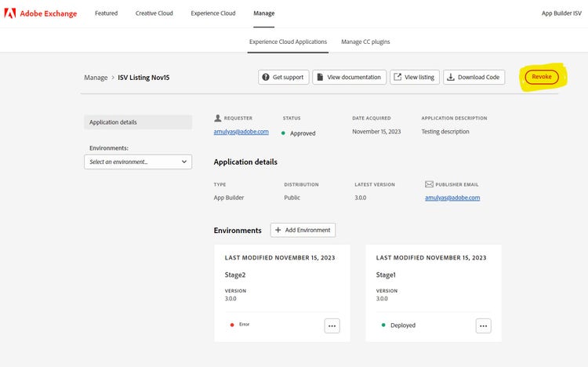Image resolution: width=588 pixels, height=367 pixels.
Task: Open the Featured menu item
Action: (x=106, y=13)
